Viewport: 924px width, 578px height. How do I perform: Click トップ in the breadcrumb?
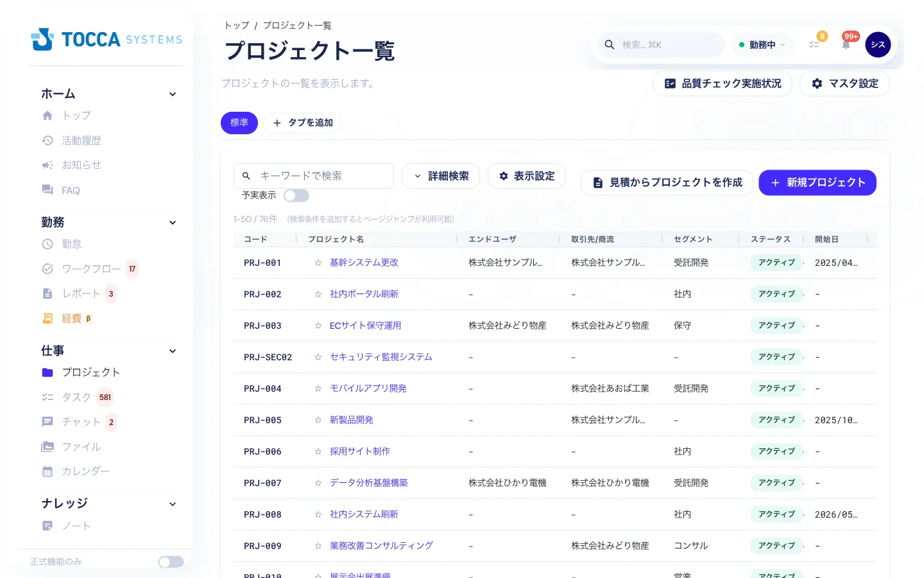237,26
